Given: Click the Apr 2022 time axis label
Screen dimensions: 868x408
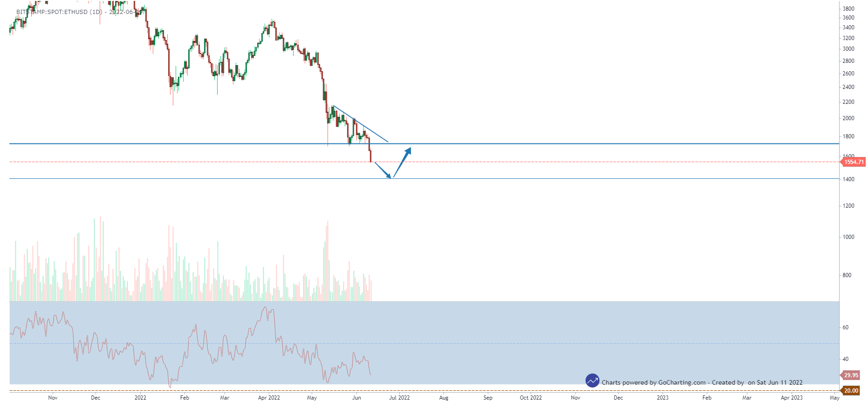Looking at the screenshot, I should click(269, 398).
